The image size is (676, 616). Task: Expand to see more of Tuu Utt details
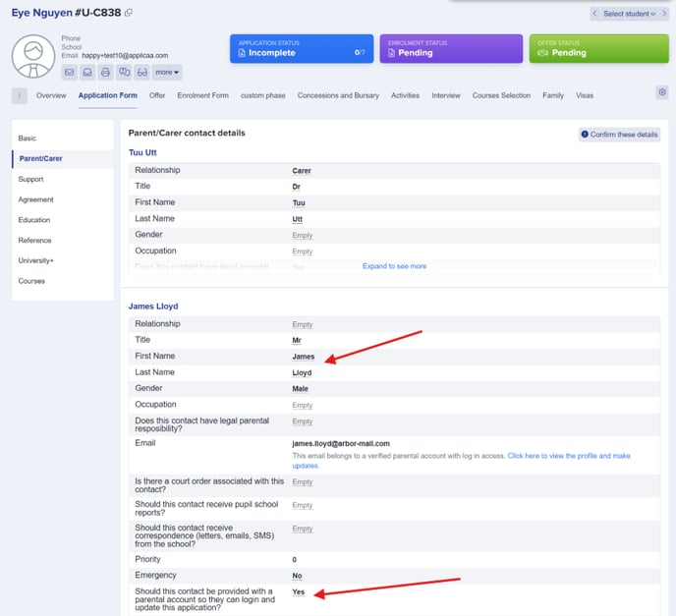pos(394,266)
